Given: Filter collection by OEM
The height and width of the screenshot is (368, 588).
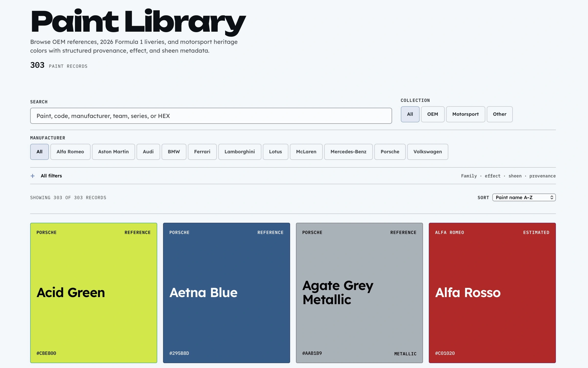Looking at the screenshot, I should tap(432, 114).
